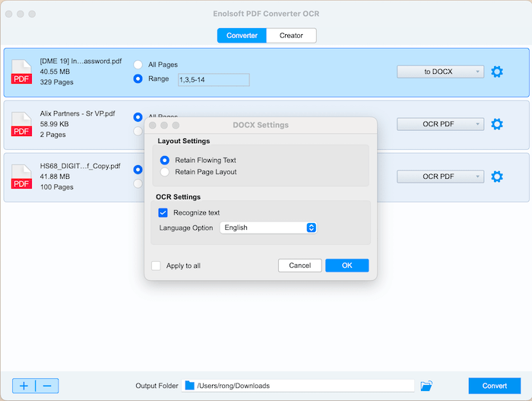532x401 pixels.
Task: Click the 329 Pages label
Action: coord(57,82)
